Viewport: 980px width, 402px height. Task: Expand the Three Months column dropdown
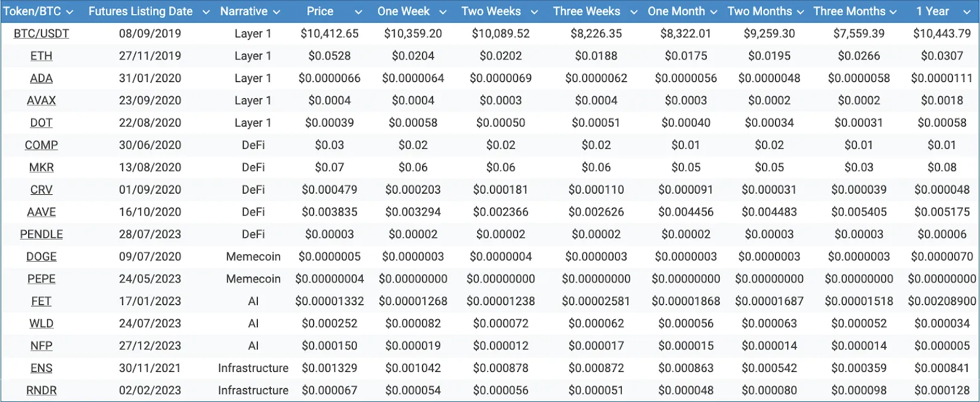coord(893,12)
